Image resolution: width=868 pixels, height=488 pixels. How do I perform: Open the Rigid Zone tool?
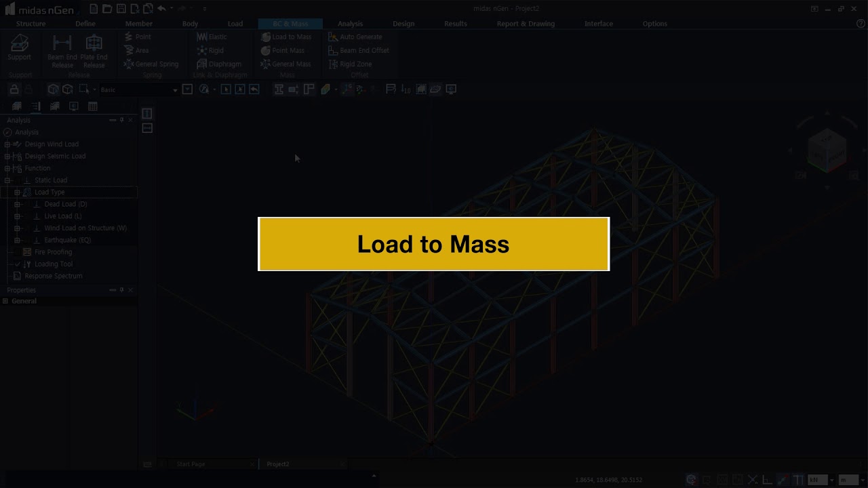[350, 64]
